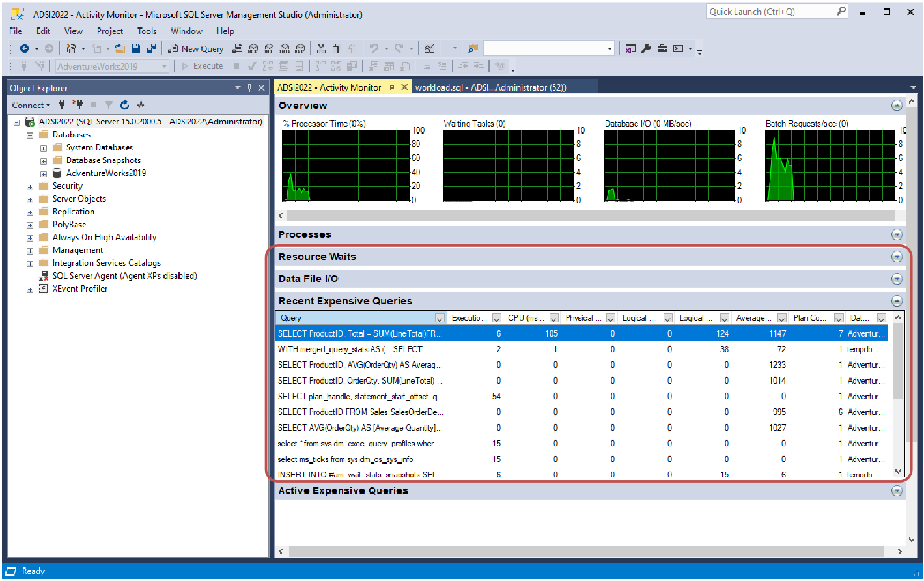Viewport: 924px width, 581px height.
Task: Open the Tools menu
Action: [147, 31]
